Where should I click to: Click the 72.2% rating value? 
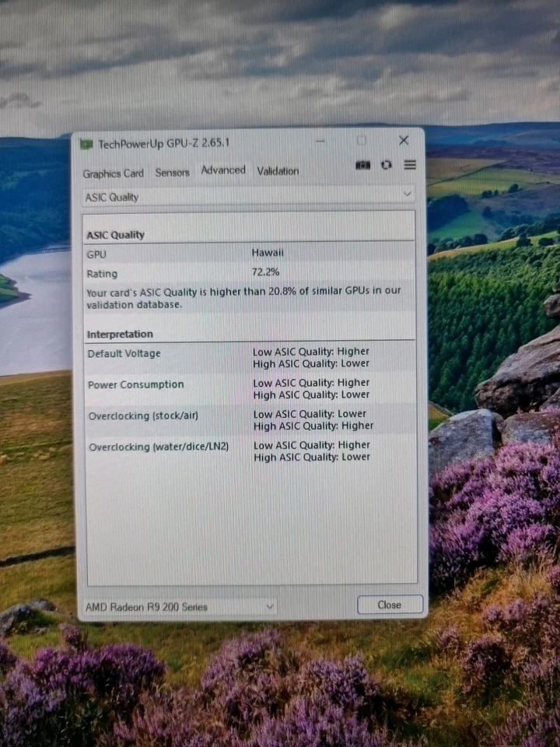tap(265, 272)
